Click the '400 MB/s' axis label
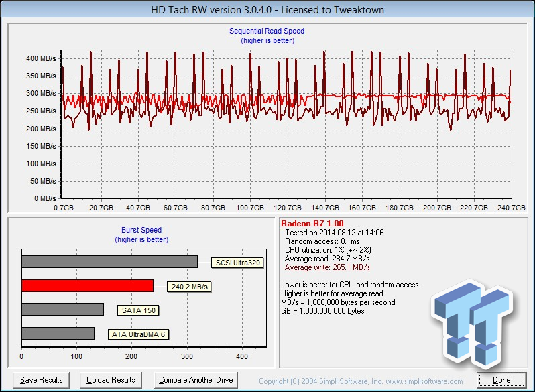535x392 pixels. 41,58
